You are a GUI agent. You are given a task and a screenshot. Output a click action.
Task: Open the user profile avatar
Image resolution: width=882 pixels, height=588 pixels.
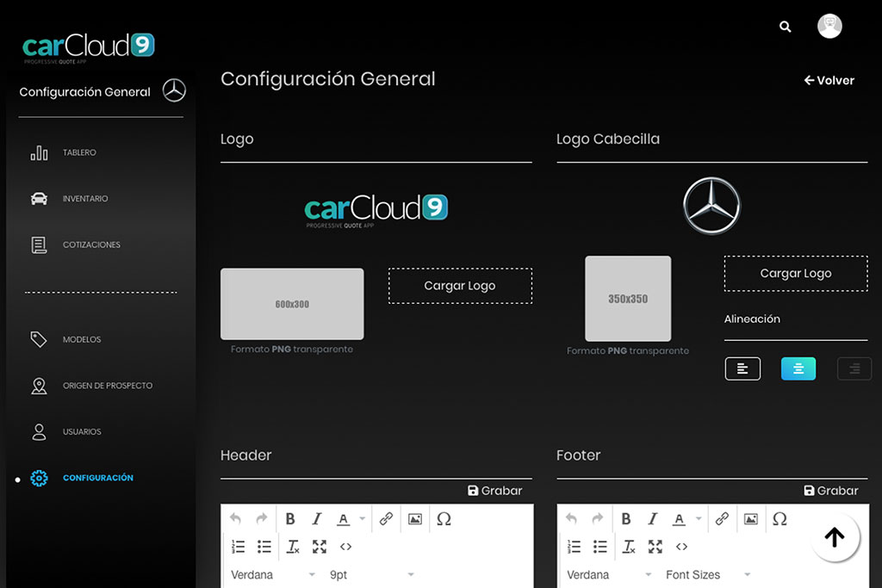tap(829, 26)
